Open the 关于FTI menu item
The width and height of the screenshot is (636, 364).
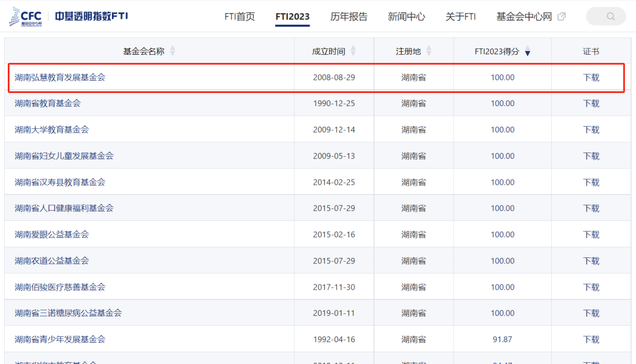pyautogui.click(x=461, y=16)
